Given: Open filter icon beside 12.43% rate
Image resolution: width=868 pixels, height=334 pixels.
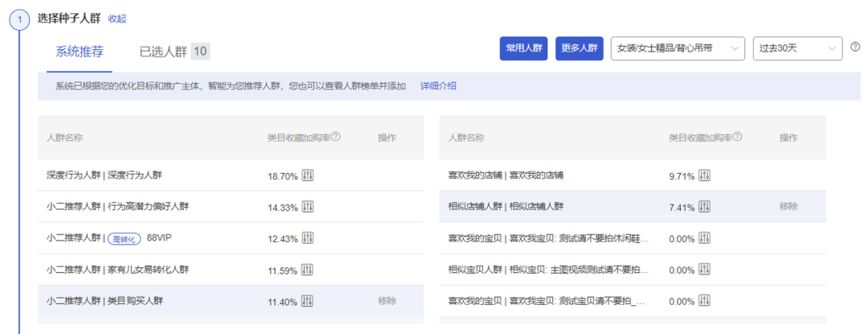Looking at the screenshot, I should pyautogui.click(x=308, y=239).
